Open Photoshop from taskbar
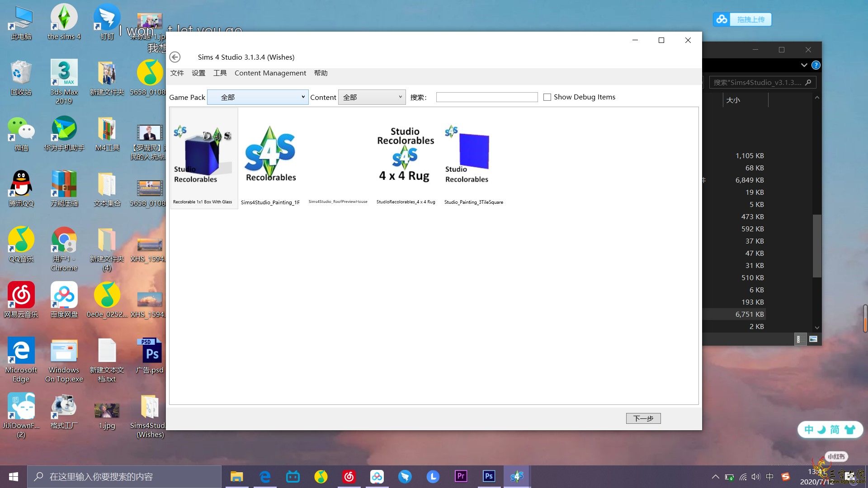Viewport: 868px width, 488px height. click(489, 477)
